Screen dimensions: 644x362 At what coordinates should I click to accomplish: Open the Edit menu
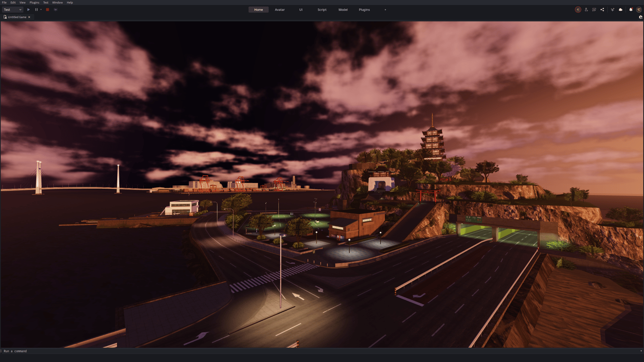13,3
